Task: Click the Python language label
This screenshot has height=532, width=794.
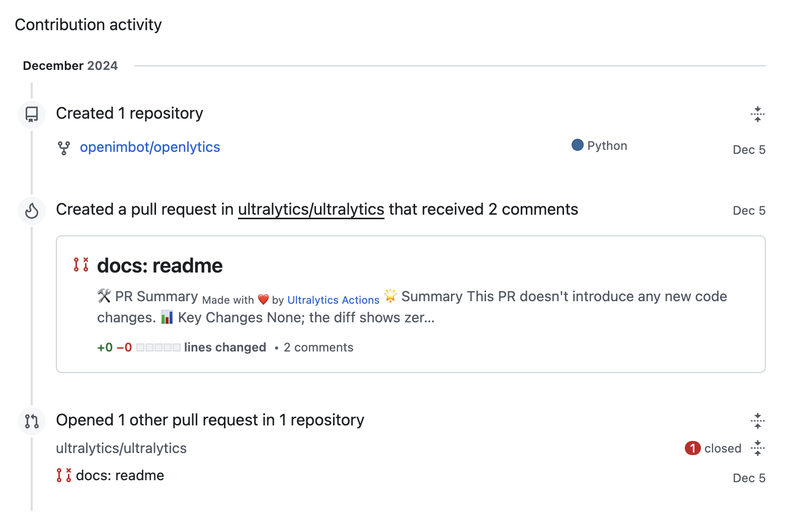Action: [x=607, y=146]
